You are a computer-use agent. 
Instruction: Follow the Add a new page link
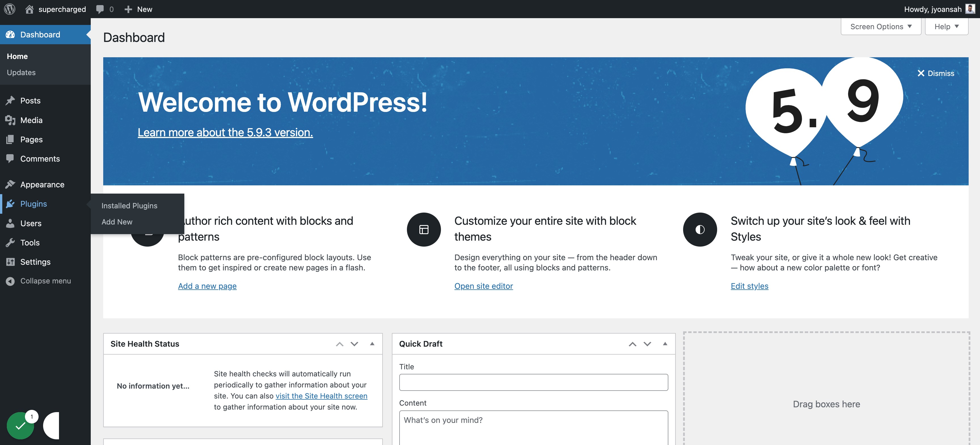(x=207, y=286)
